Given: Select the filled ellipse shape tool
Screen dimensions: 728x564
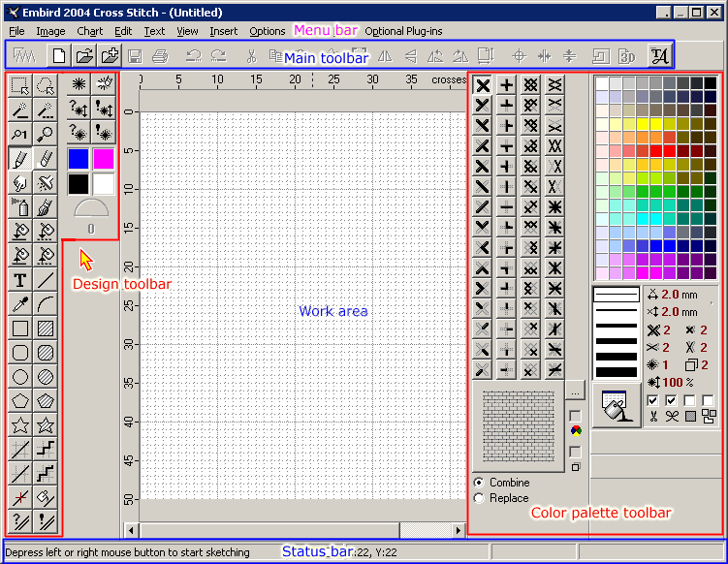Looking at the screenshot, I should pyautogui.click(x=45, y=376).
